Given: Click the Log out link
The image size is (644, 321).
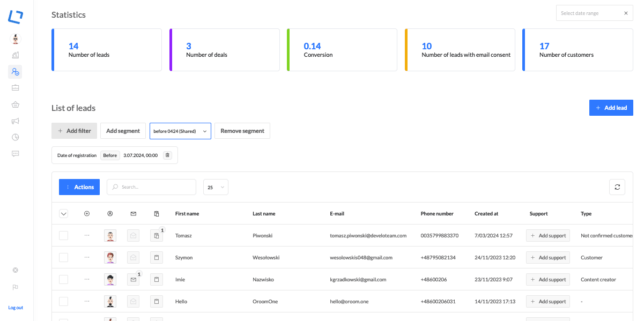Looking at the screenshot, I should point(16,308).
